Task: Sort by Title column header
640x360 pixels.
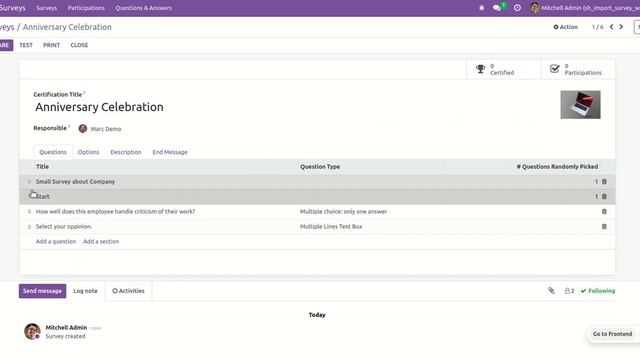Action: 42,167
